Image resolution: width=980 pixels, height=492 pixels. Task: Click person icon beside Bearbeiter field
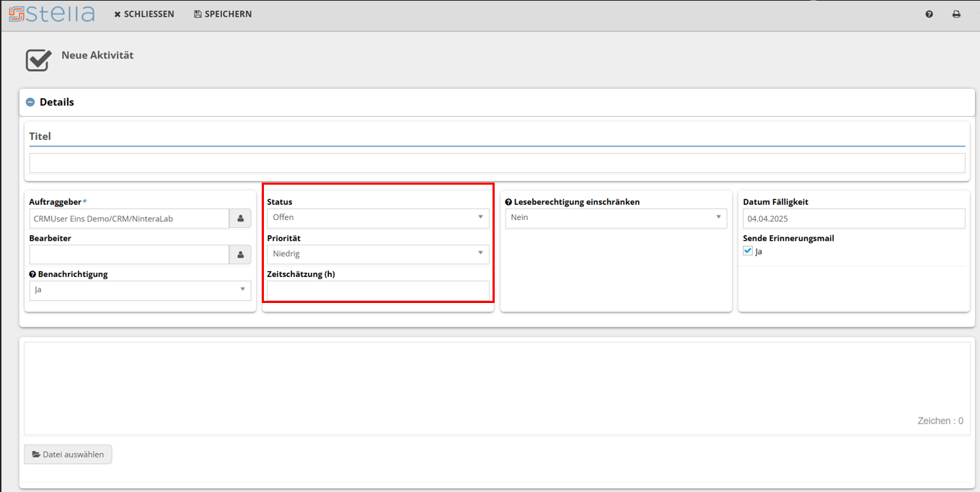point(241,255)
